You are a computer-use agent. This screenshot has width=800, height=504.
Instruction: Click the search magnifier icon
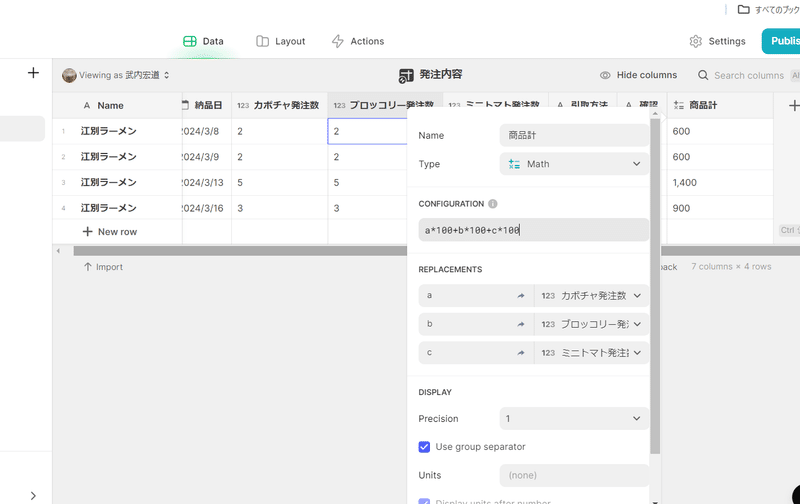click(x=703, y=75)
